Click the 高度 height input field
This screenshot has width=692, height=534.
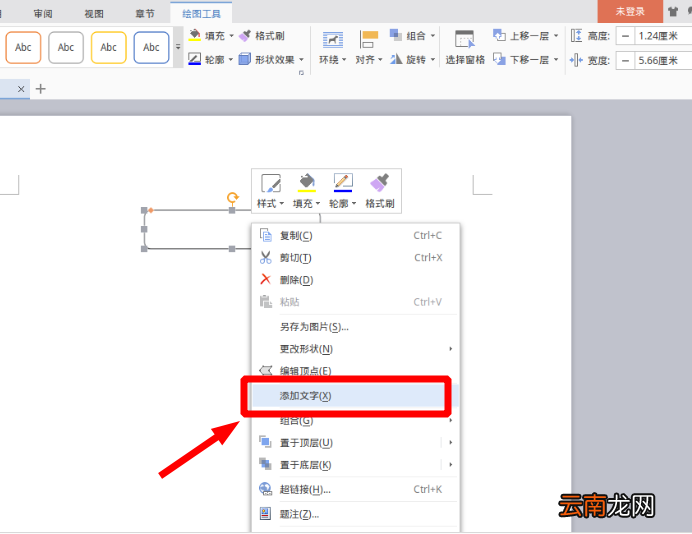coord(663,36)
